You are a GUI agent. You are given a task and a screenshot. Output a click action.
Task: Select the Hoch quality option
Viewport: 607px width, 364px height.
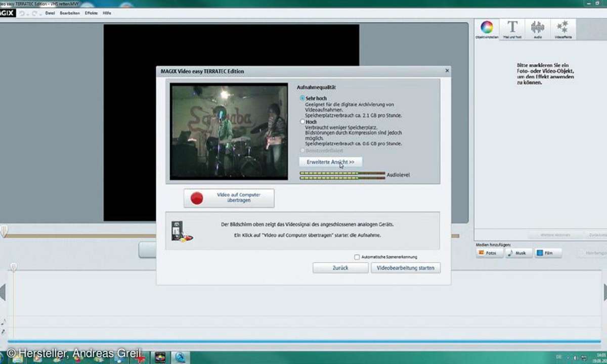tap(302, 122)
